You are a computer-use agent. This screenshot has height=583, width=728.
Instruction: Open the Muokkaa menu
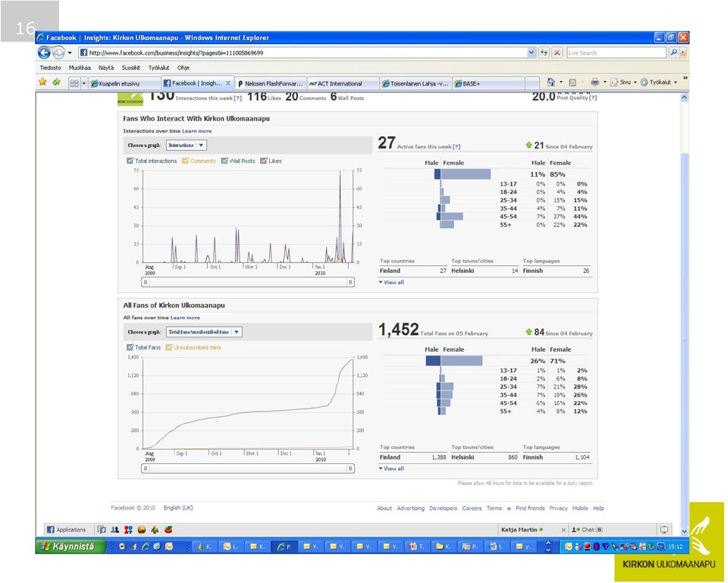click(80, 67)
